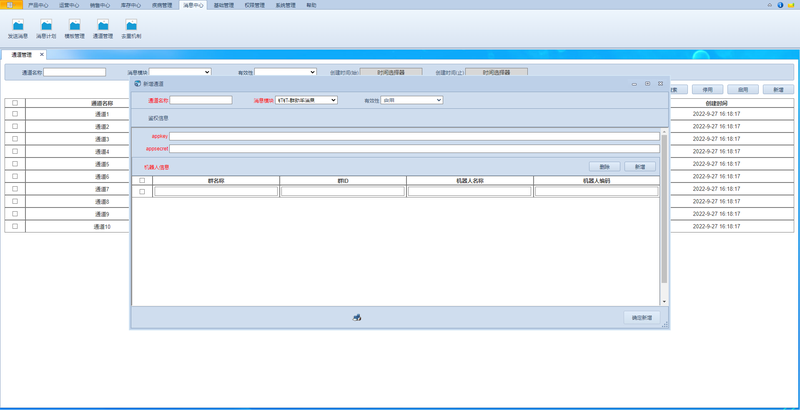
Task: Close the 新增通道 dialog
Action: (x=660, y=84)
